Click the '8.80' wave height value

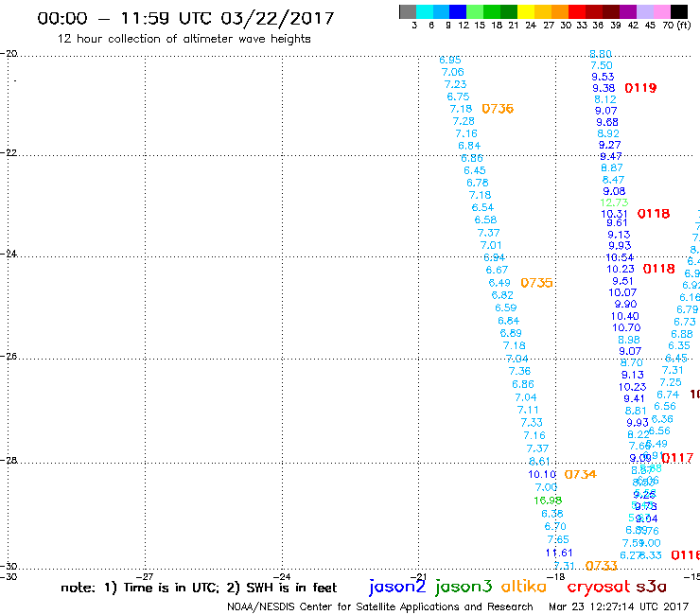pyautogui.click(x=601, y=54)
